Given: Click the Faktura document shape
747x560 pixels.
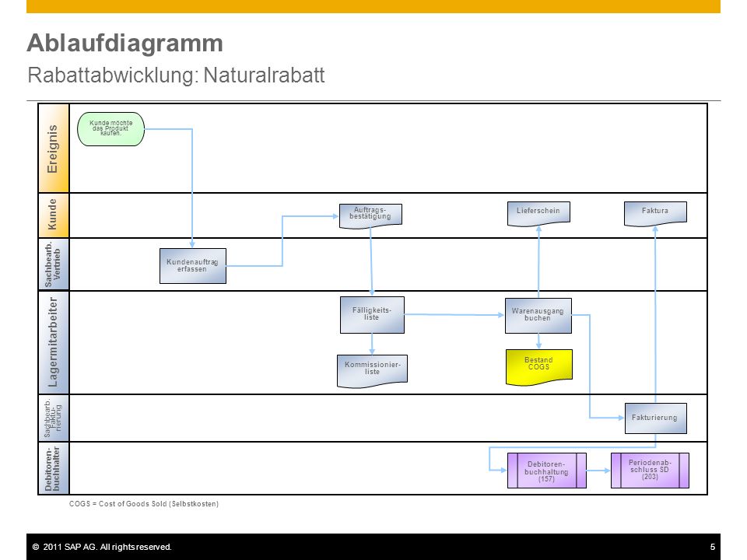Looking at the screenshot, I should coord(655,214).
